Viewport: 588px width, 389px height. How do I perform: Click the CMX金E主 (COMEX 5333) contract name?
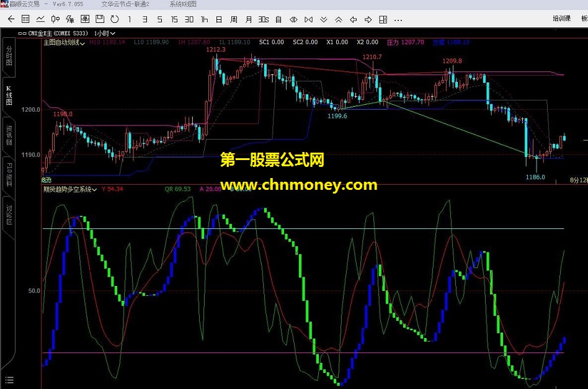tap(58, 34)
